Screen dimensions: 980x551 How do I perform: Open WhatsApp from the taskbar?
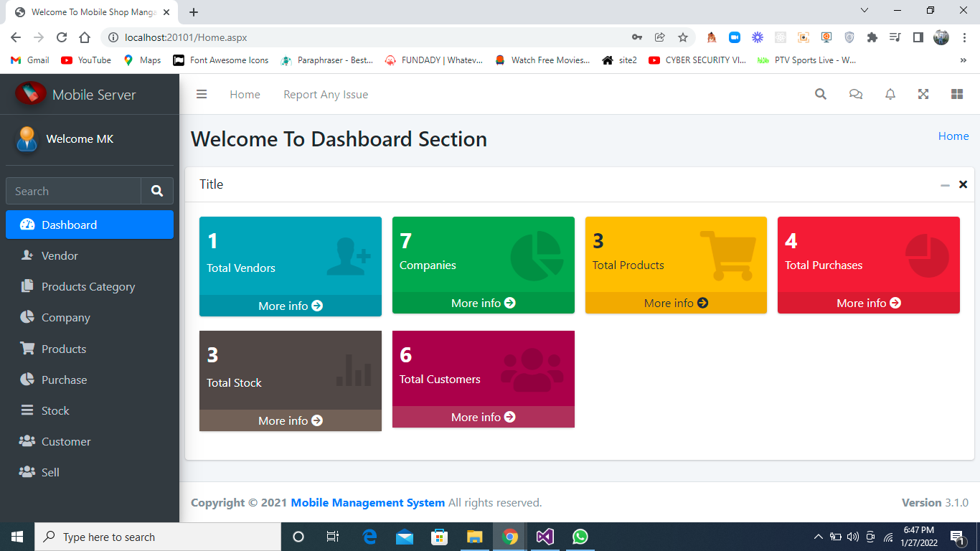[580, 537]
